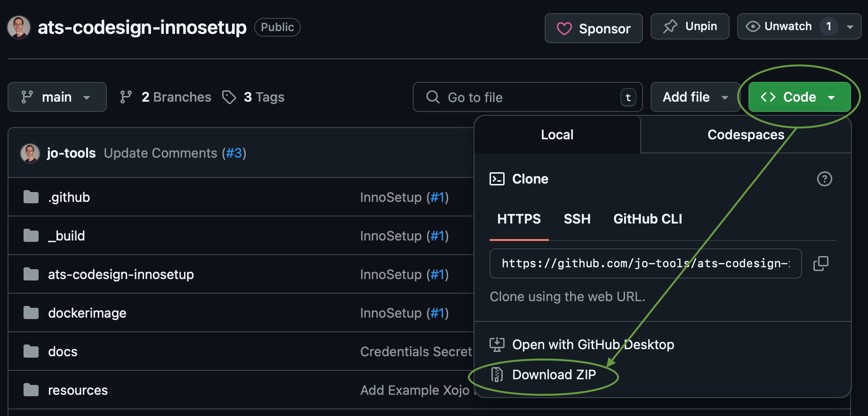Viewport: 868px width, 416px height.
Task: Click the Sponsor heart button
Action: pos(594,28)
